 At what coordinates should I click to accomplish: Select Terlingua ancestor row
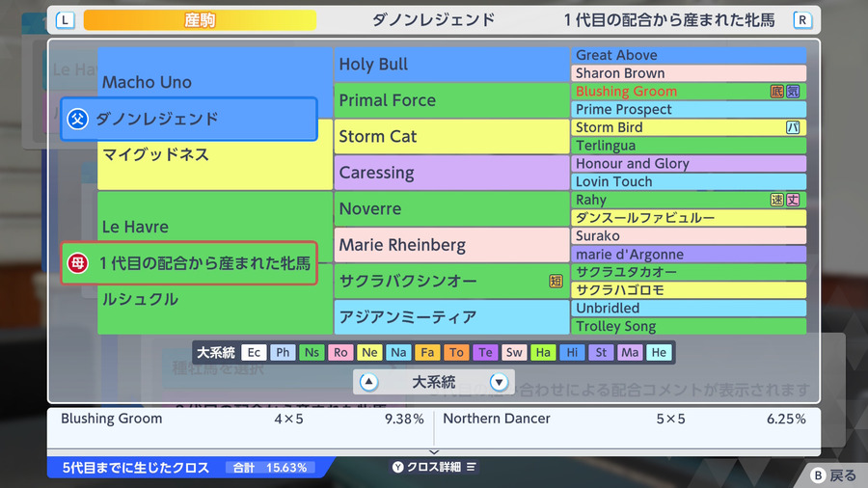(689, 146)
